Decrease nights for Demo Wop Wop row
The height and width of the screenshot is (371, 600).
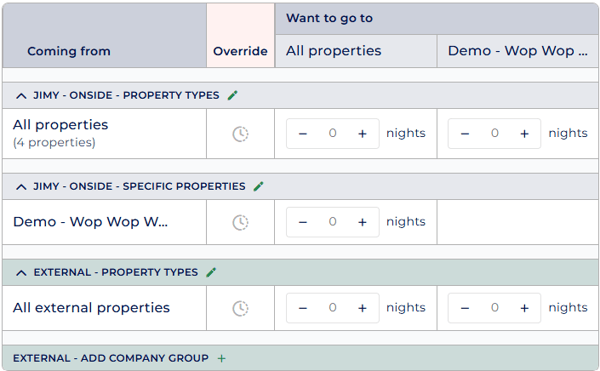tap(303, 222)
